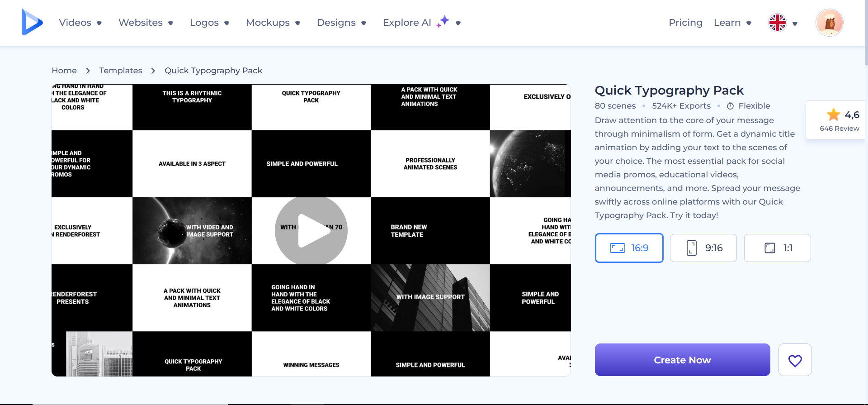Screen dimensions: 868x405
Task: Click the 'With video and image support' scene
Action: pyautogui.click(x=192, y=231)
